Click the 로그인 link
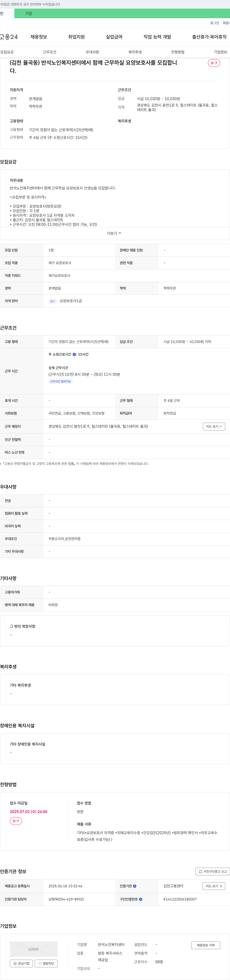 point(214,23)
